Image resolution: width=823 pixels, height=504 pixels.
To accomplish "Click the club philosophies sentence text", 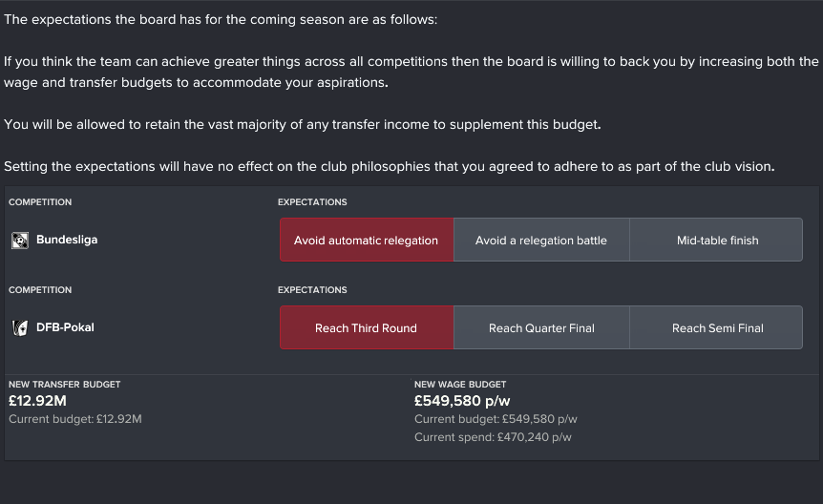I will click(389, 166).
